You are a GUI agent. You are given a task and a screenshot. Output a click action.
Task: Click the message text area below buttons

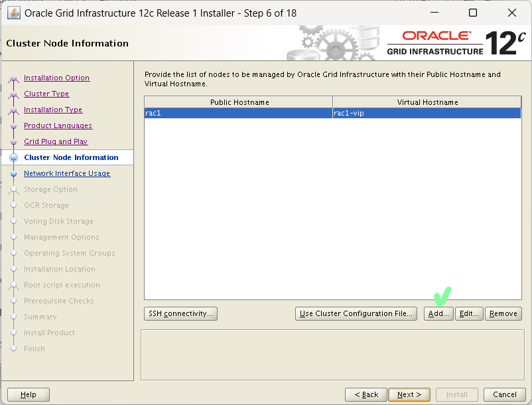click(332, 355)
